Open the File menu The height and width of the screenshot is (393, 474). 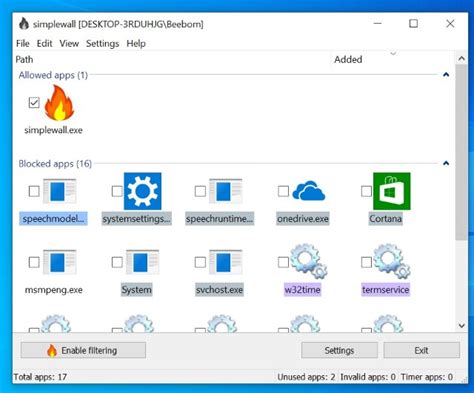(x=23, y=44)
